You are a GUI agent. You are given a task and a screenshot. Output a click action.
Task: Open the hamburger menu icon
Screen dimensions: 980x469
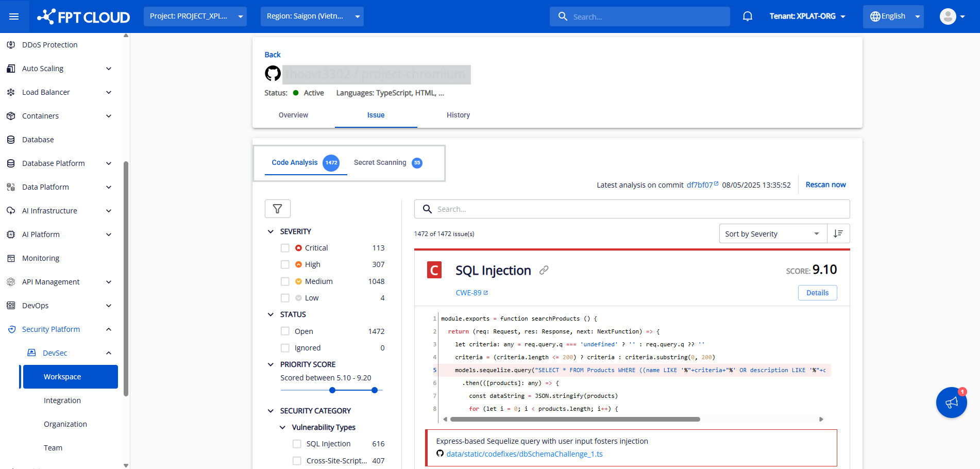(14, 16)
